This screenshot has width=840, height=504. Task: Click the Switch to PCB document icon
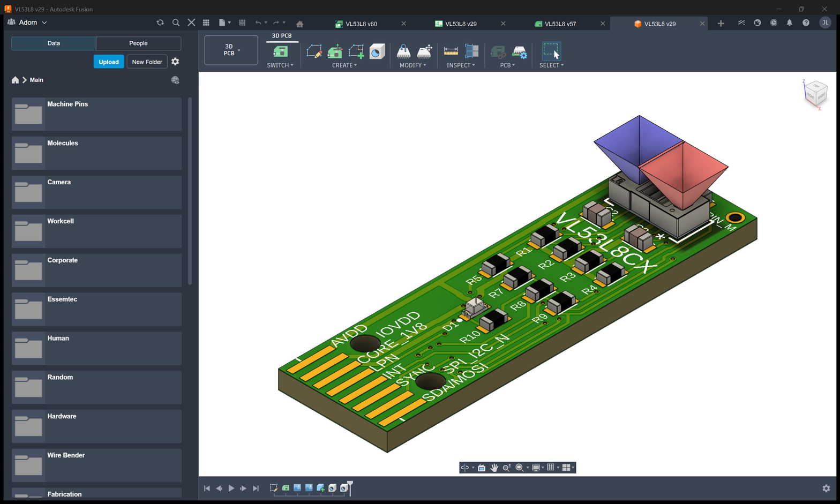[x=280, y=51]
